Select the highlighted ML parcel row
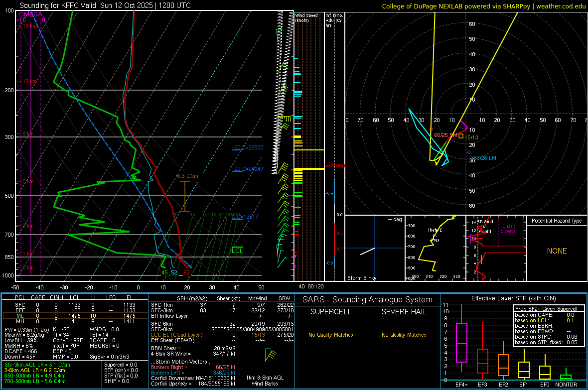588x390 pixels. coord(75,316)
